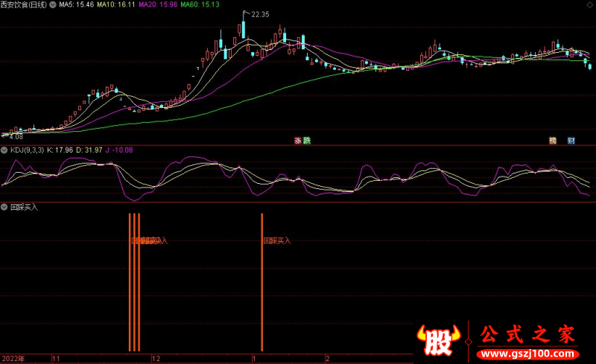Click the yellow MA10 value swatch text
The width and height of the screenshot is (596, 364).
116,4
